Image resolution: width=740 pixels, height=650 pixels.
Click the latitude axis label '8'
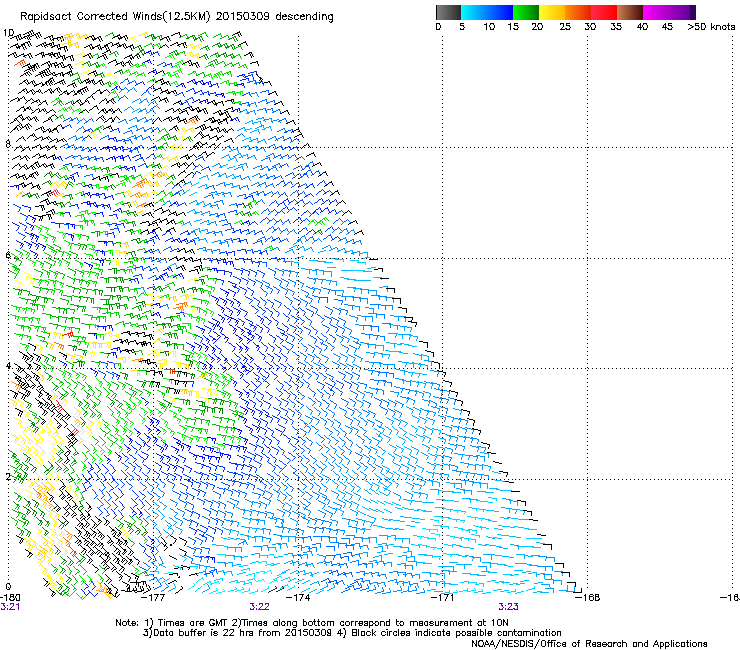point(8,144)
